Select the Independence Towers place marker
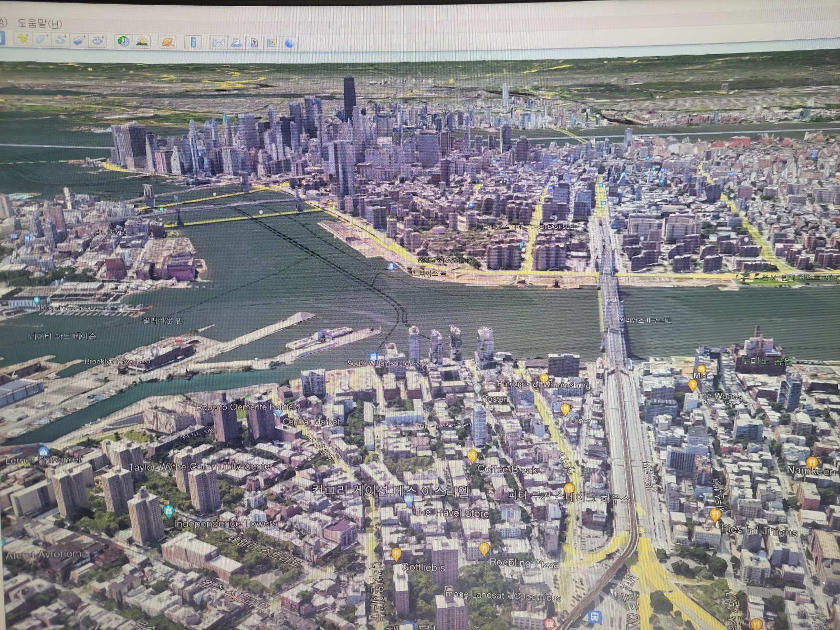The image size is (840, 630). tap(168, 510)
